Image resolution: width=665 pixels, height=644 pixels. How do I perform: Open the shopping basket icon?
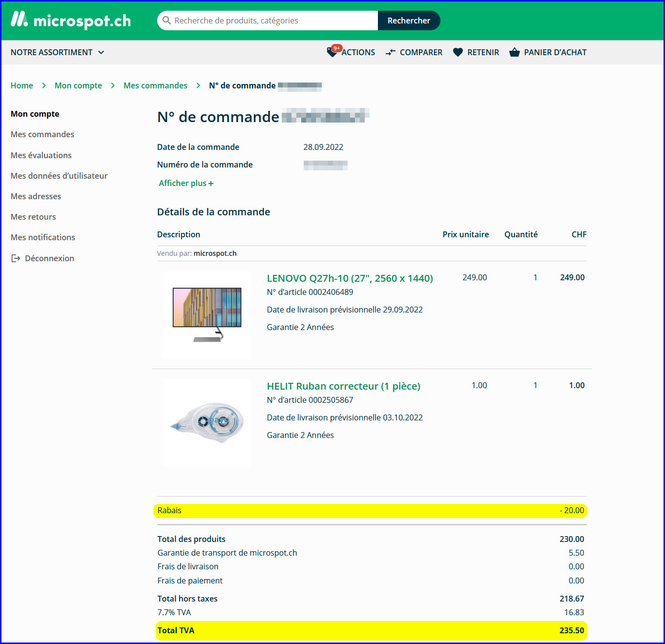(514, 52)
